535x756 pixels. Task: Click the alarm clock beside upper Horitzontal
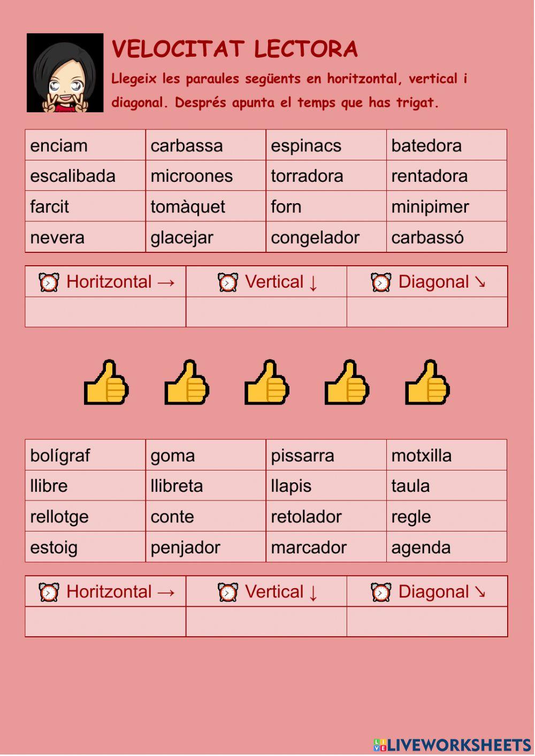click(x=49, y=282)
